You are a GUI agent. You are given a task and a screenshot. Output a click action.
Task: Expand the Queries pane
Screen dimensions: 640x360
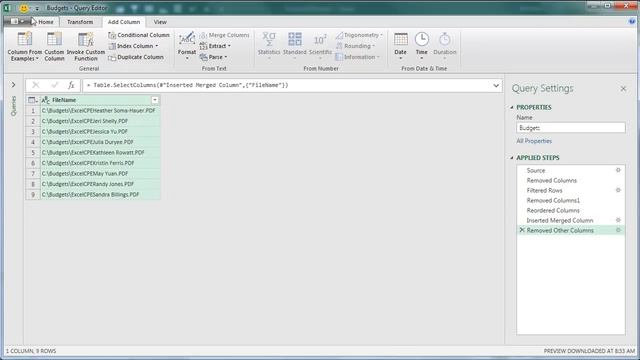[x=13, y=85]
